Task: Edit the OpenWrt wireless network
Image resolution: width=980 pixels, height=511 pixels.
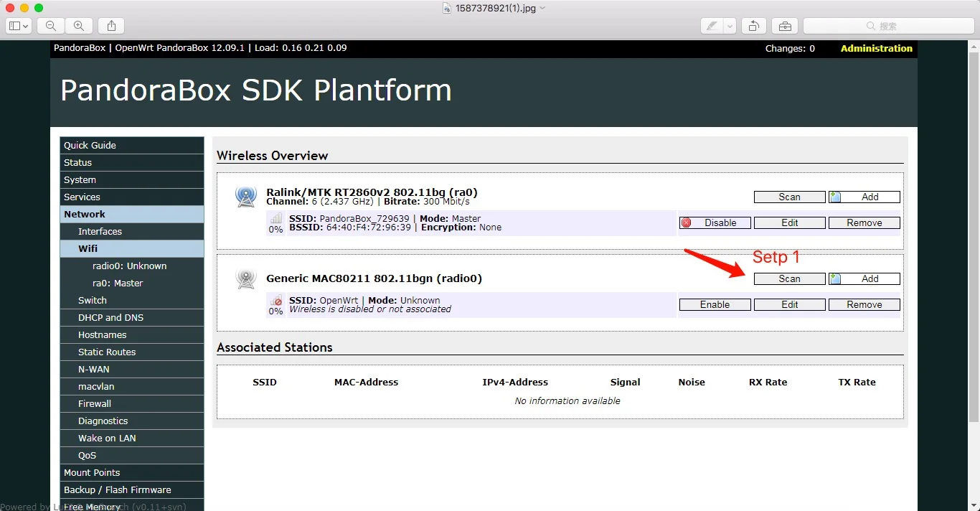Action: click(x=789, y=304)
